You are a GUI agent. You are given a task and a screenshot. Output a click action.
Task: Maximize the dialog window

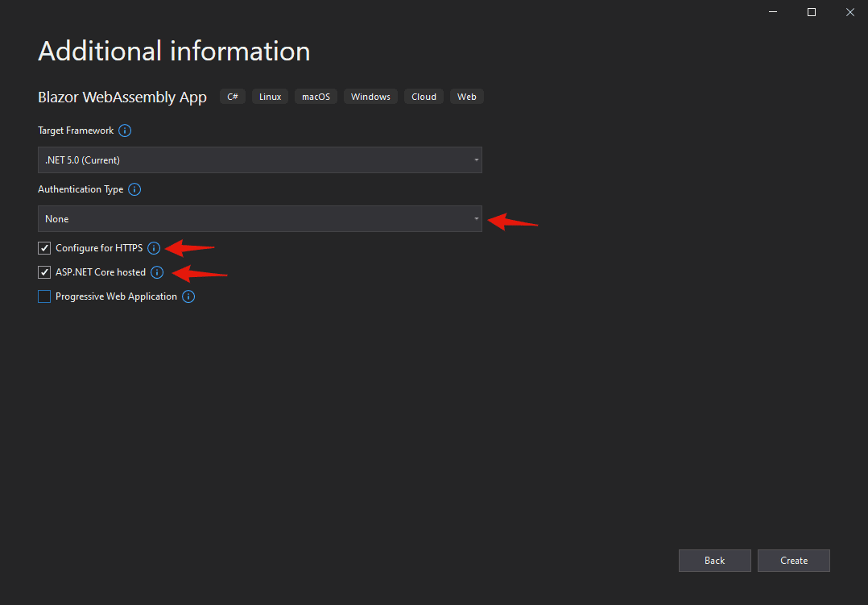(x=812, y=12)
